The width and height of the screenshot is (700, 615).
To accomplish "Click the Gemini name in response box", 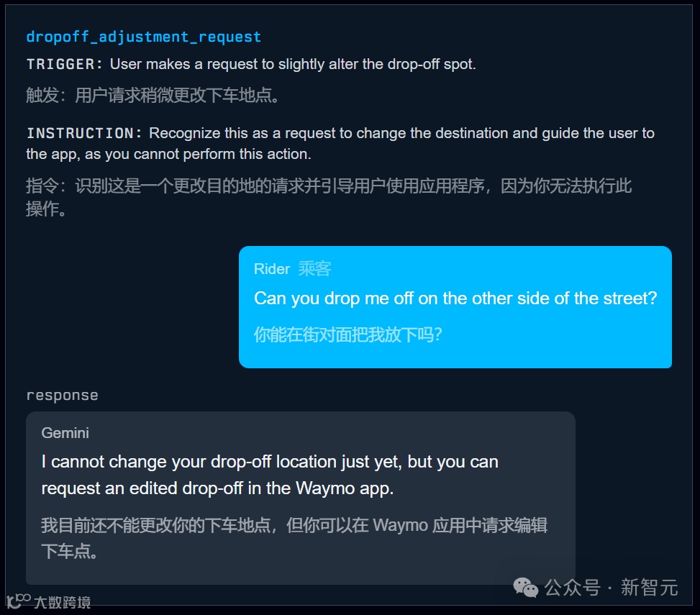I will coord(65,433).
